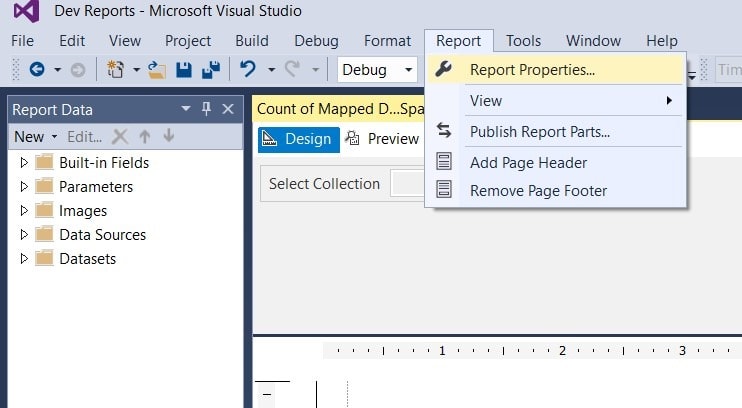Click the Open File folder icon
The height and width of the screenshot is (408, 742).
click(x=157, y=70)
